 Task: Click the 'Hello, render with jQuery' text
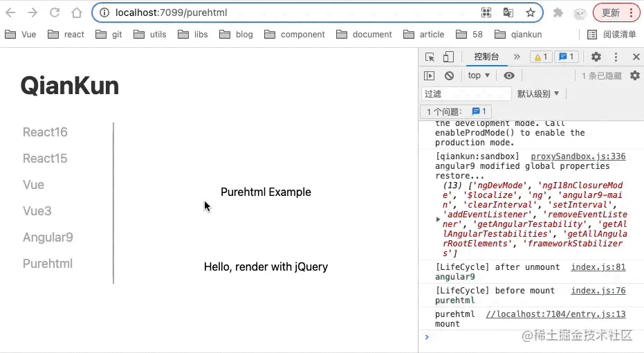tap(266, 266)
